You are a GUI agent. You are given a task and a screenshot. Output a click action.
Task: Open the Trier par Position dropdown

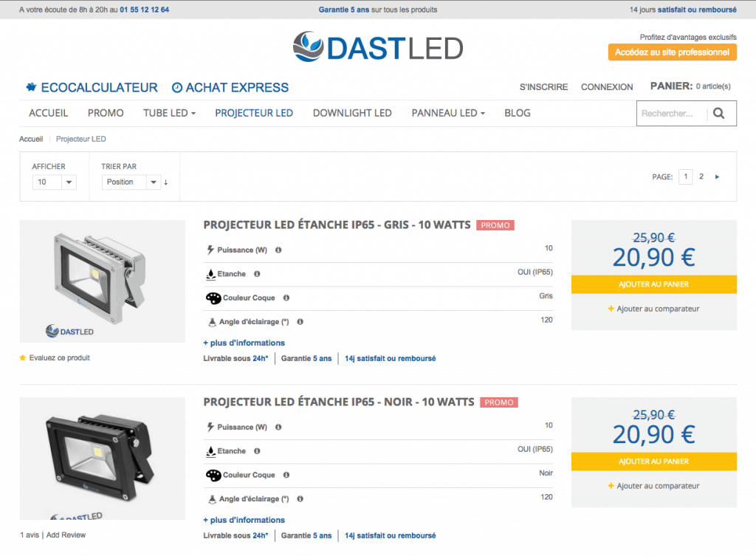click(131, 182)
